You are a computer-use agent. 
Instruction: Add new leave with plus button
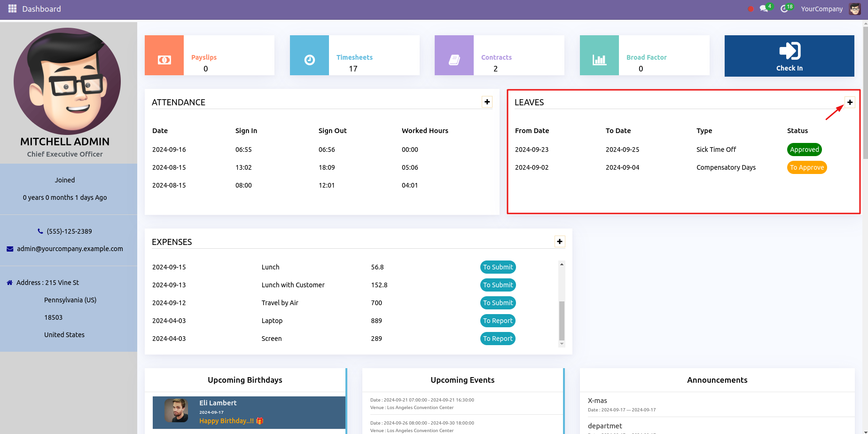850,102
